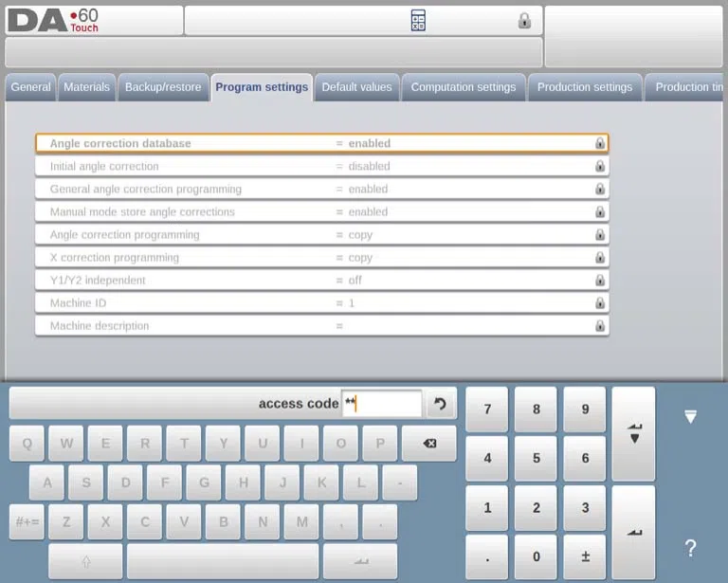Tap the M key on the keyboard
This screenshot has height=583, width=728.
click(x=301, y=522)
